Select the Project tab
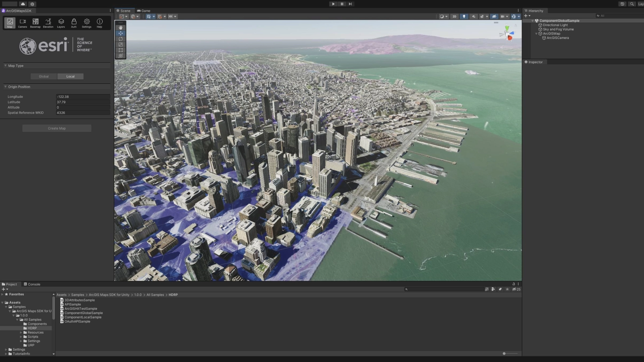 coord(9,284)
